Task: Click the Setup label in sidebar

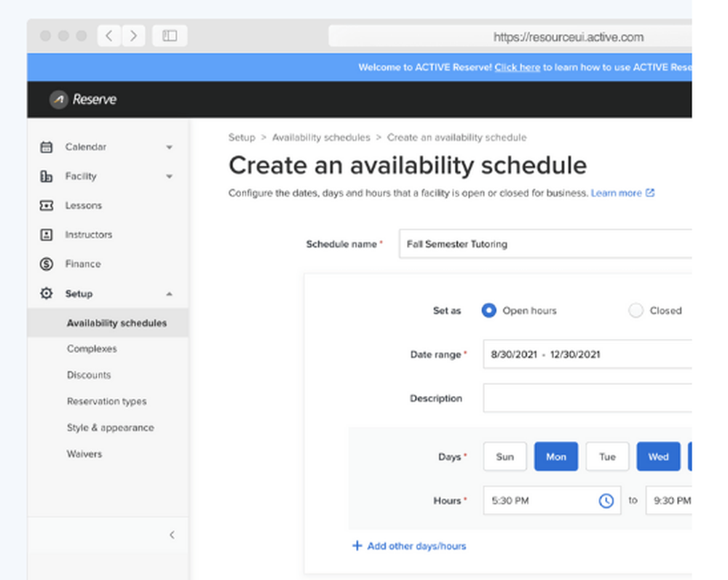Action: [79, 294]
